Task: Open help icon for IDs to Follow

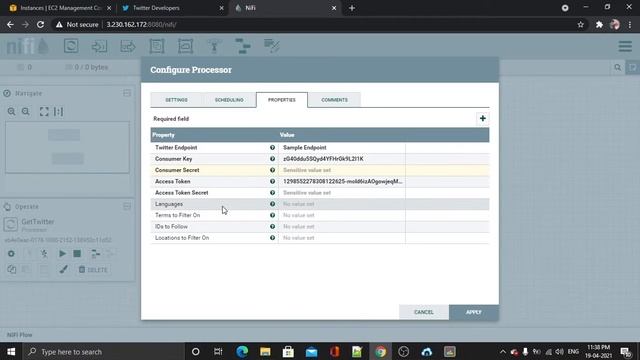Action: 272,227
